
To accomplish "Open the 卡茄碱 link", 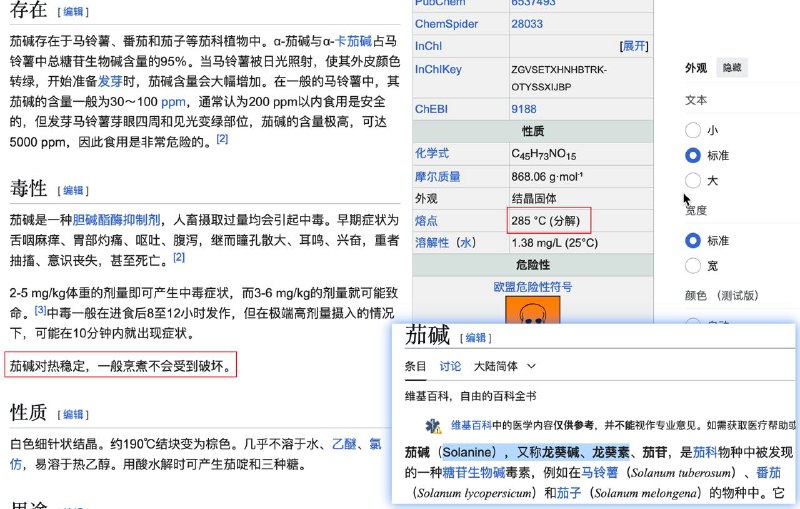I will [x=354, y=41].
